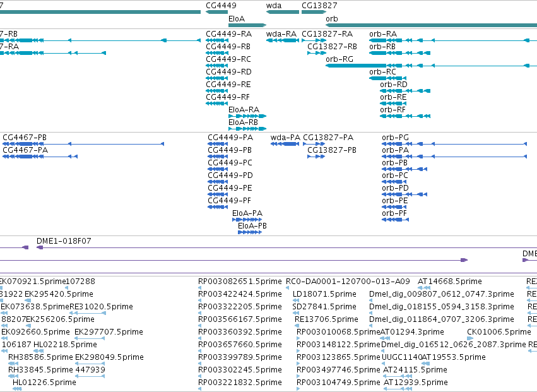The height and width of the screenshot is (392, 537).
Task: Select the UUGC1140 EST label
Action: click(402, 357)
